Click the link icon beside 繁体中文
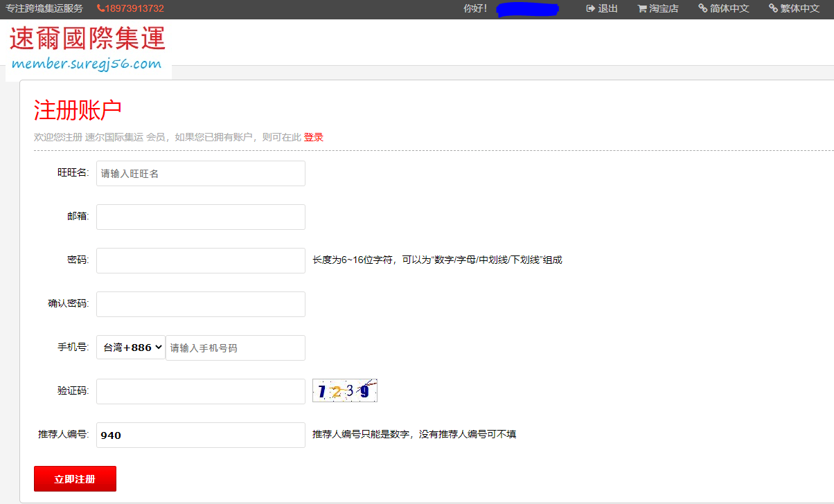This screenshot has width=834, height=504. (773, 9)
